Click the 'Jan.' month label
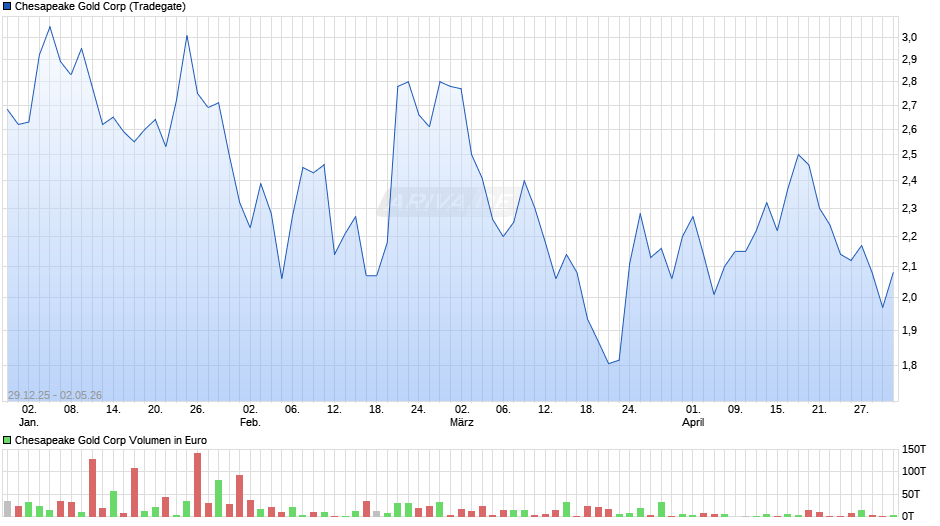The height and width of the screenshot is (526, 940). (x=29, y=422)
